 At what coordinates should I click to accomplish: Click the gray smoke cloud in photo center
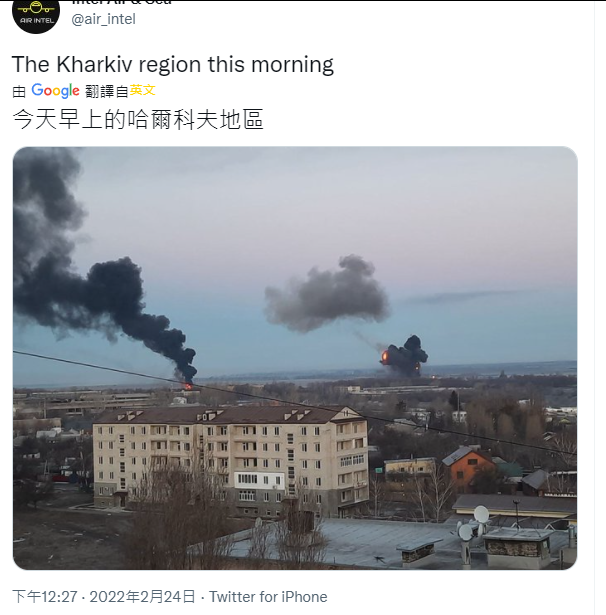[327, 294]
